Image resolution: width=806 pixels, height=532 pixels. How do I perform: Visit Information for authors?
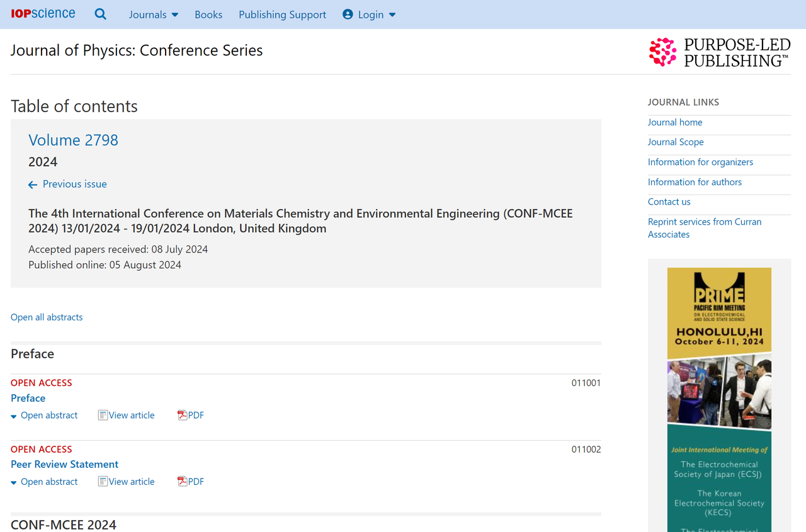695,182
